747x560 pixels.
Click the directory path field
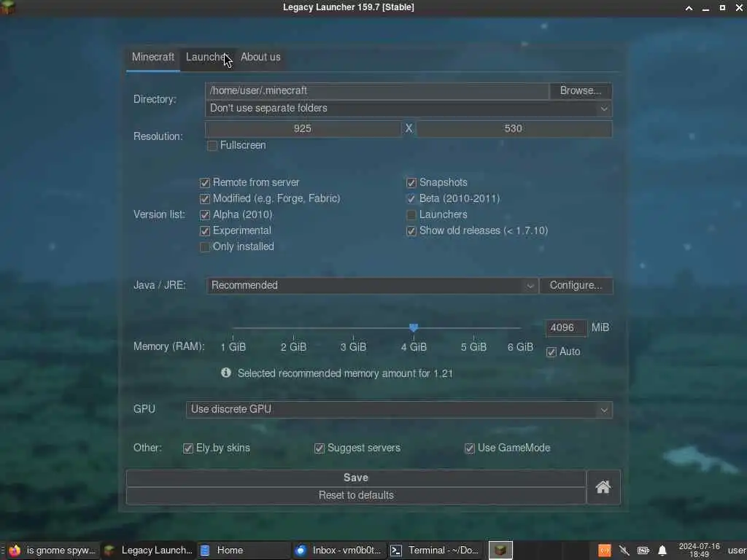377,90
